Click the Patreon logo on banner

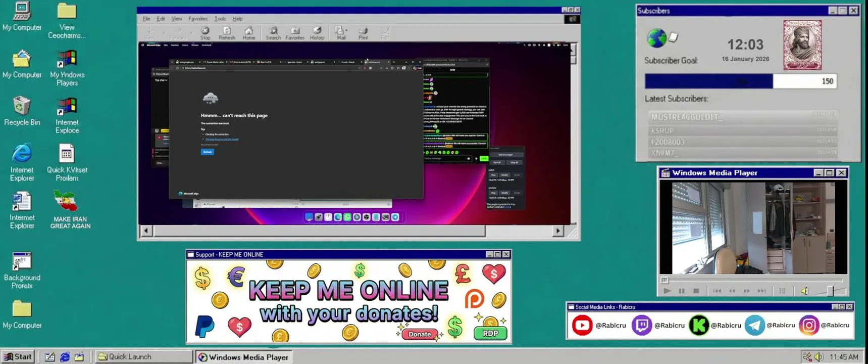click(474, 298)
